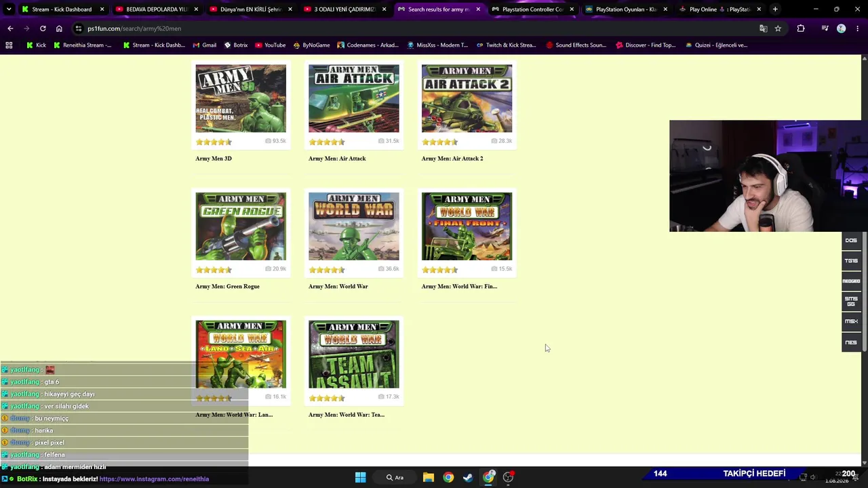Open the Chrome profile avatar
The image size is (868, 488).
tap(842, 28)
